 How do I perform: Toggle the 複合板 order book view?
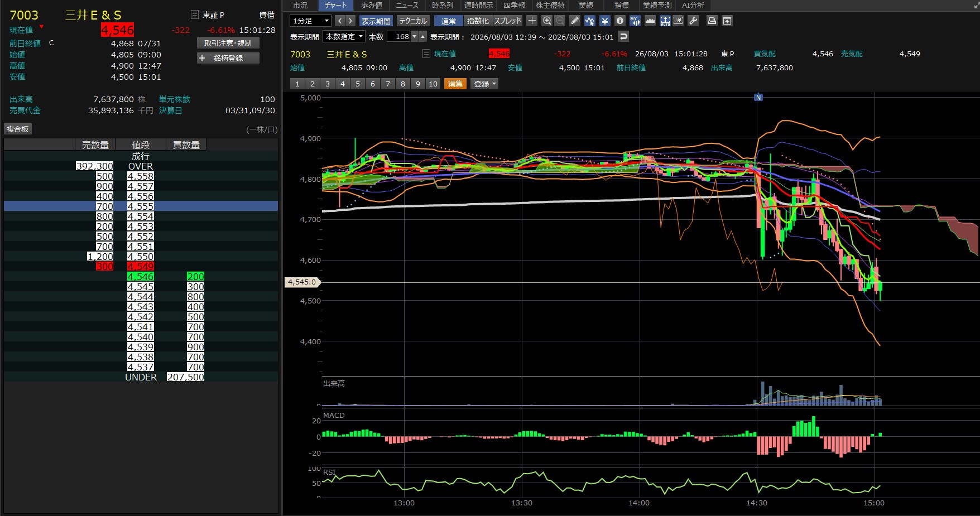17,129
